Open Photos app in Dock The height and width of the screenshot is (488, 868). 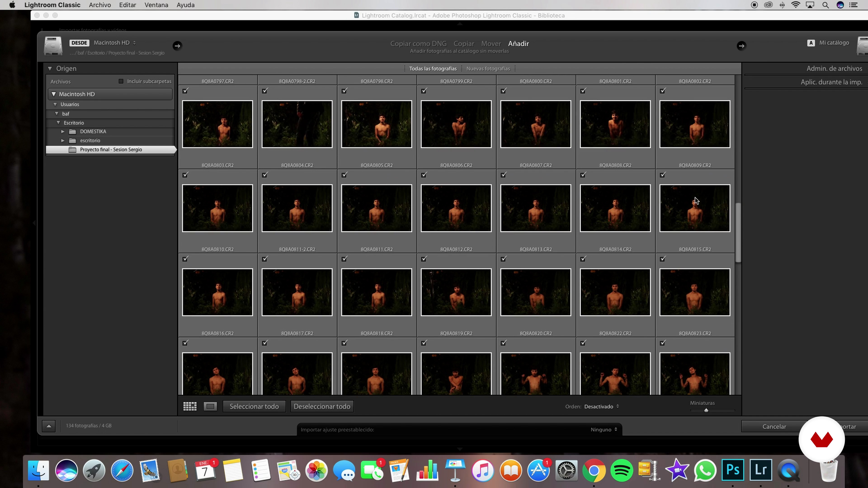[316, 470]
